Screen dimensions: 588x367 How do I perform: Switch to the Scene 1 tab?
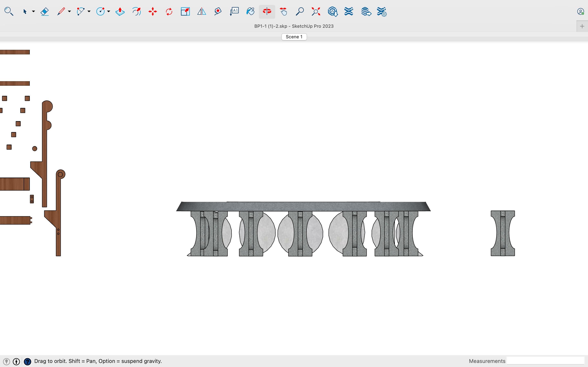[x=294, y=37]
